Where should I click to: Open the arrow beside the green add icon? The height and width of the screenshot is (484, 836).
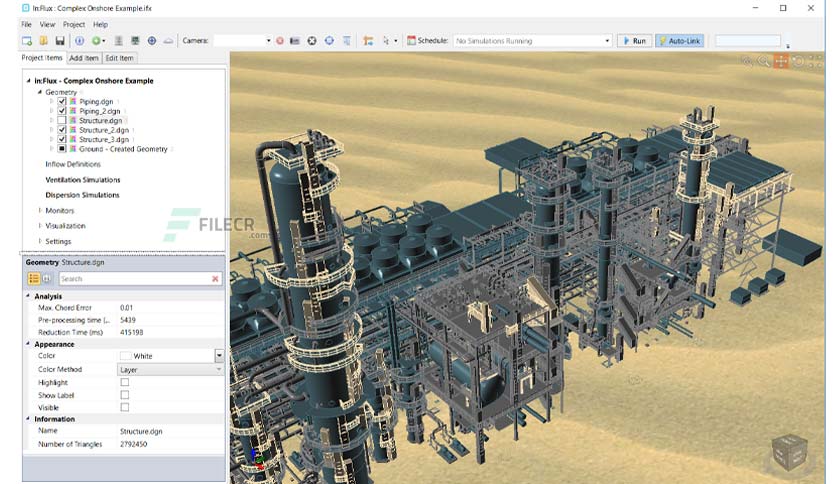tap(103, 41)
